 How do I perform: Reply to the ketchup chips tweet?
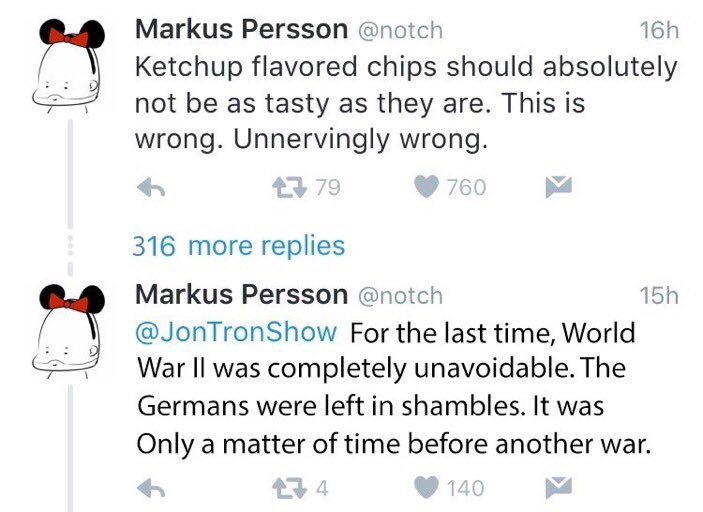[x=150, y=187]
